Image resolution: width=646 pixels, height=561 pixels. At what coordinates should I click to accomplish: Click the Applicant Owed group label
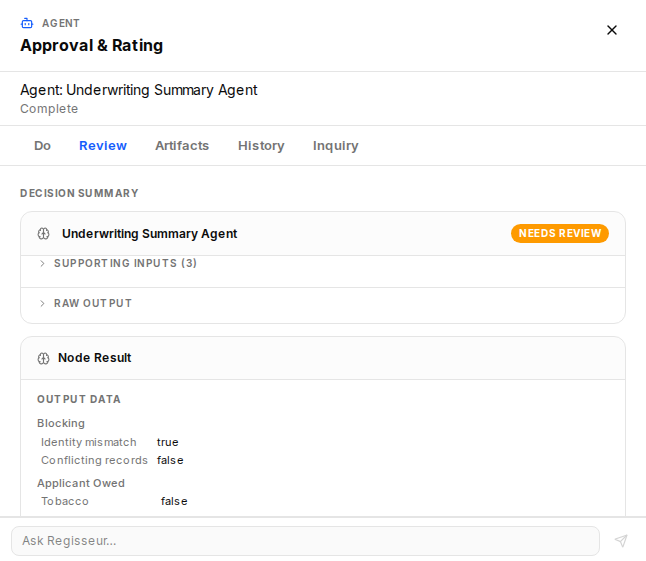coord(81,483)
